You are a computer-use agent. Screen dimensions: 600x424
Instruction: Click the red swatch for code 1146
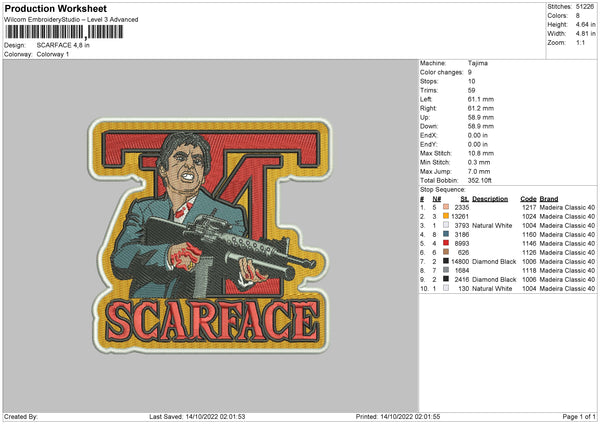[x=446, y=243]
